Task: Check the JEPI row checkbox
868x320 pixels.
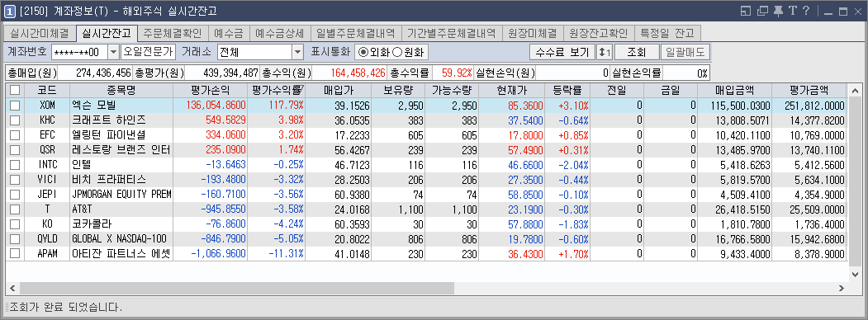Action: [x=15, y=194]
